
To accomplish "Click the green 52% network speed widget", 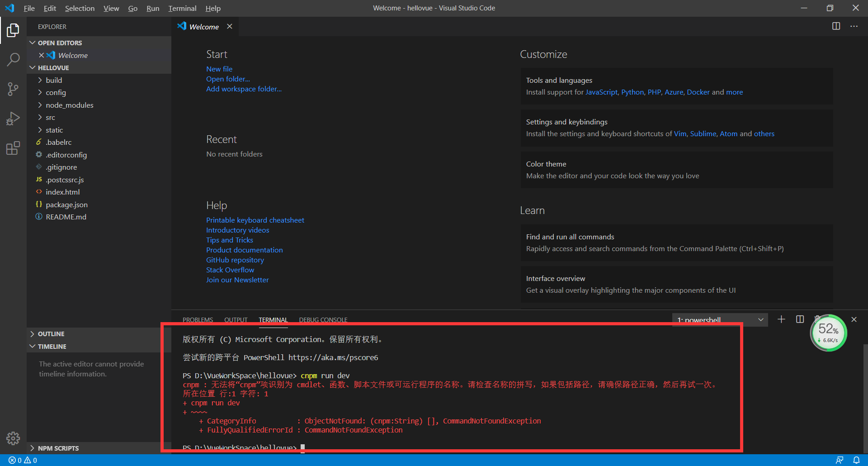I will tap(828, 333).
